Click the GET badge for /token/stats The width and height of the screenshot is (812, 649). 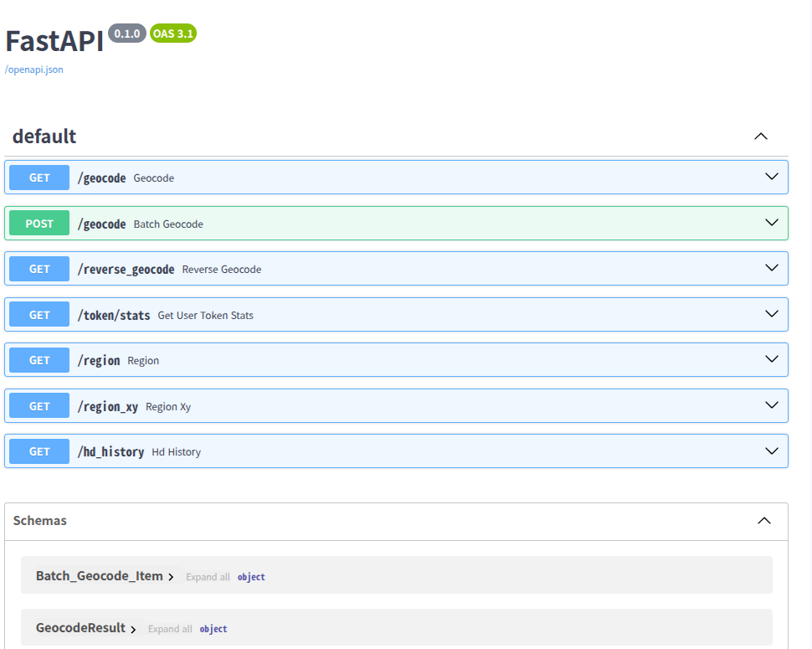coord(39,314)
